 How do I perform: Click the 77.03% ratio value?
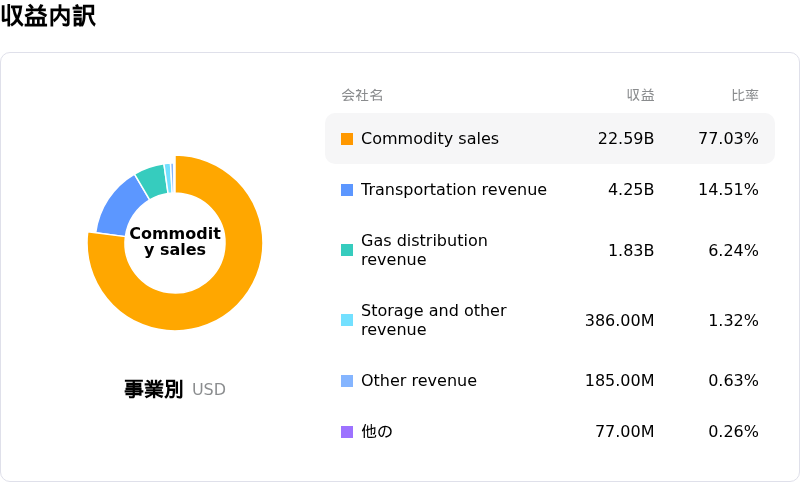point(729,139)
